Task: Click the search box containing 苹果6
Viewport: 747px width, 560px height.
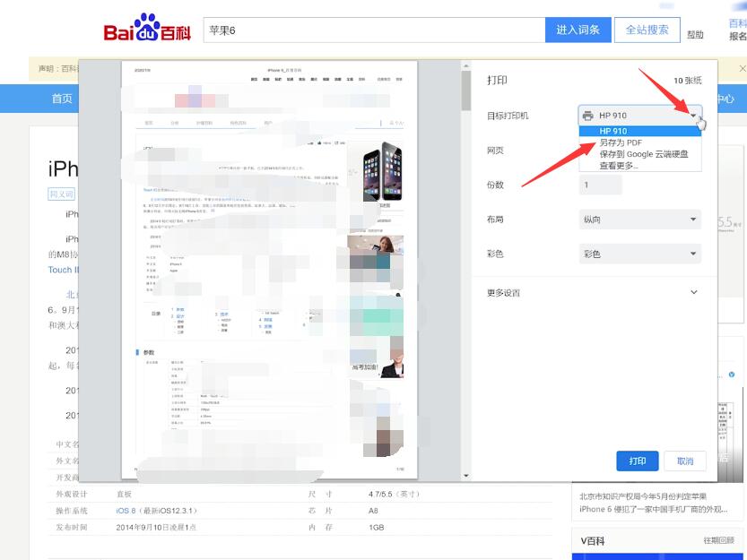Action: [374, 30]
